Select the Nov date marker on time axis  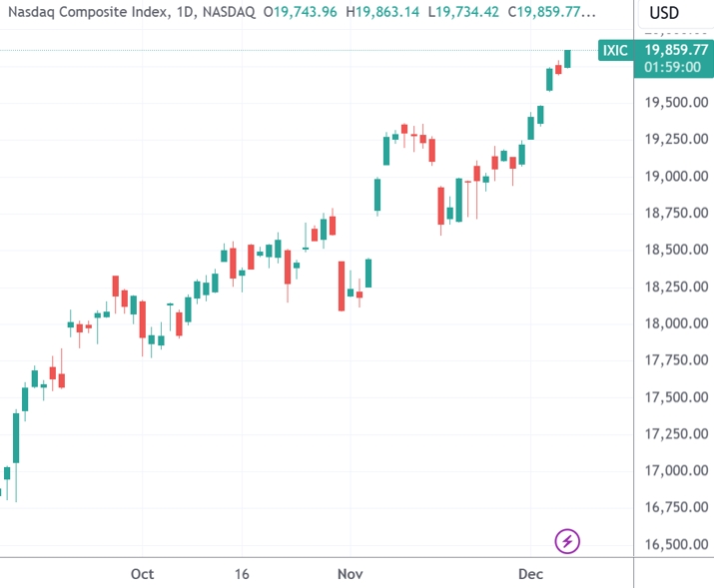click(351, 574)
